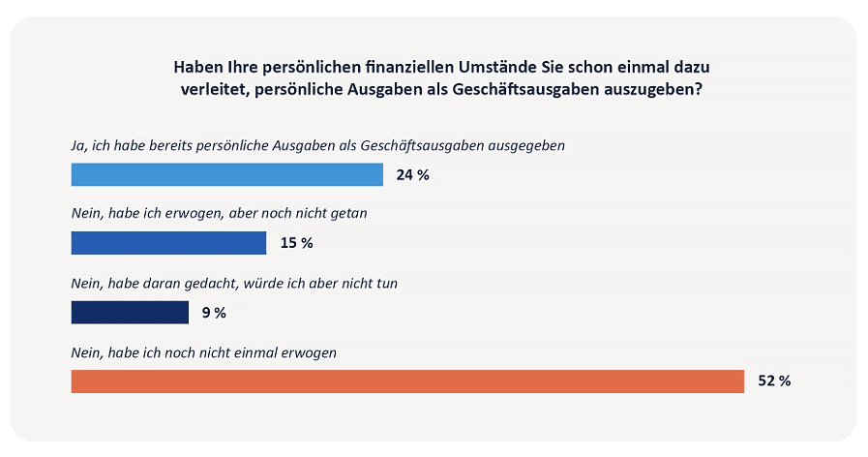Select the medium blue 15 % bar
The height and width of the screenshot is (457, 868).
click(168, 243)
